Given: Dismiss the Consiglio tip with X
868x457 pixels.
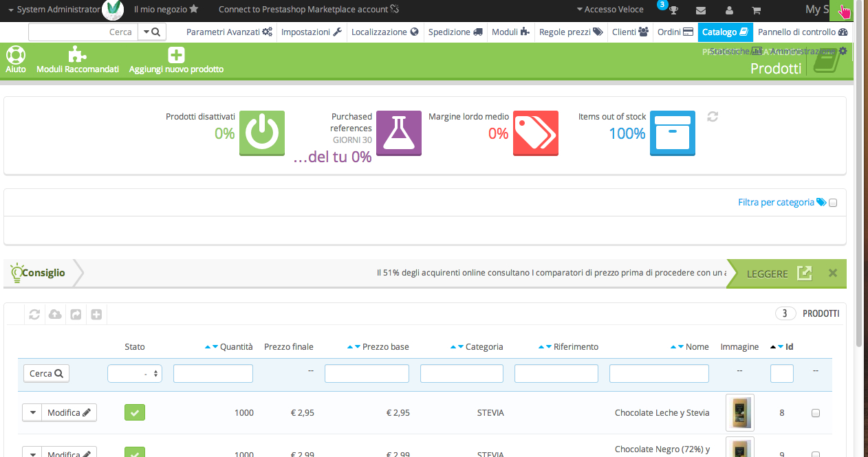Looking at the screenshot, I should pos(833,273).
